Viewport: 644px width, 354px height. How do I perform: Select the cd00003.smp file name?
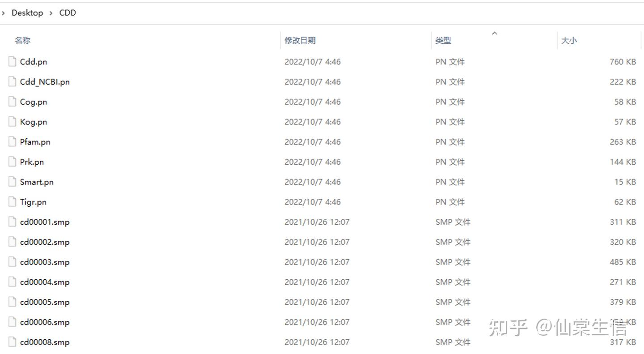tap(45, 262)
